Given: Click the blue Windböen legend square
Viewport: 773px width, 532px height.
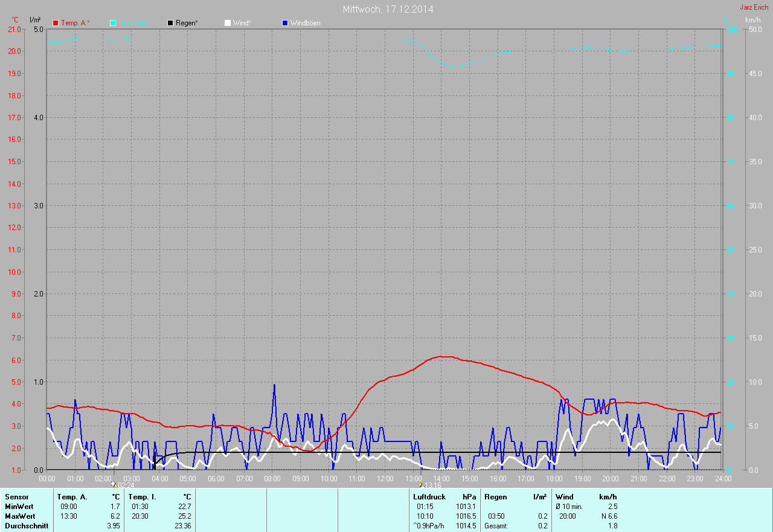Looking at the screenshot, I should [x=285, y=23].
